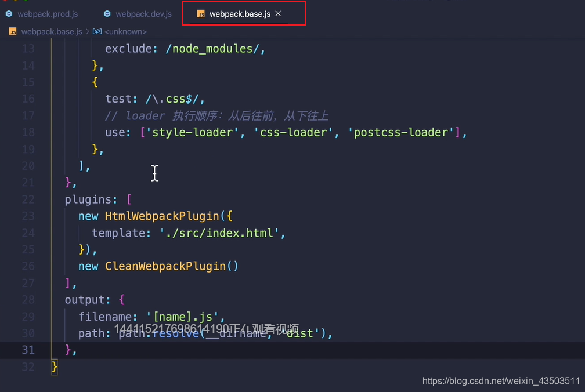Click the 'plugins:' property name
The image size is (585, 392).
coord(92,199)
